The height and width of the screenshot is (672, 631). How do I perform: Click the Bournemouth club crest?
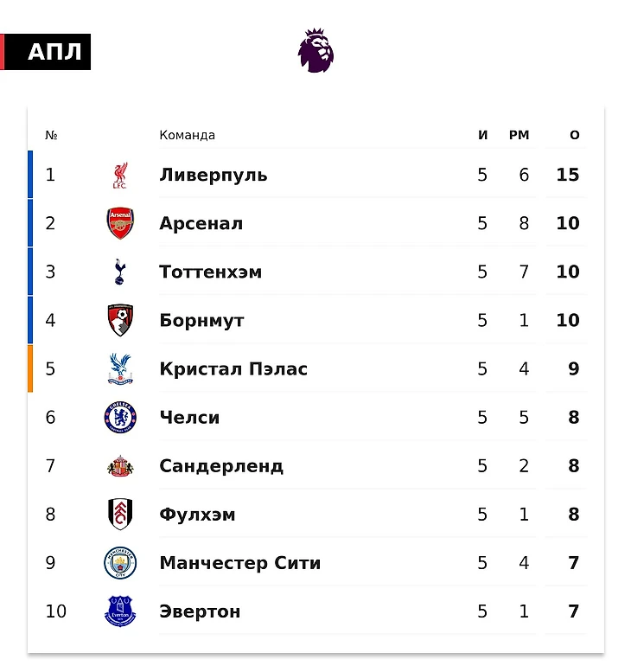pos(120,320)
